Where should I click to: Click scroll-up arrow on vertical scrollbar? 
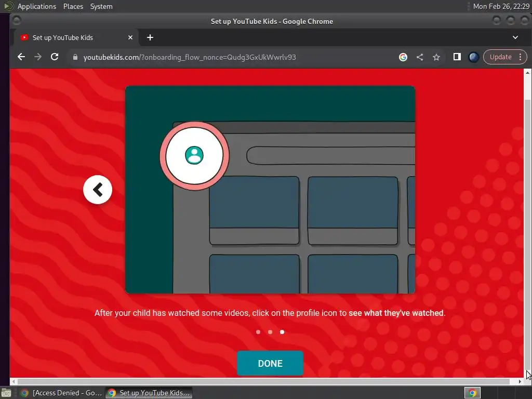528,72
